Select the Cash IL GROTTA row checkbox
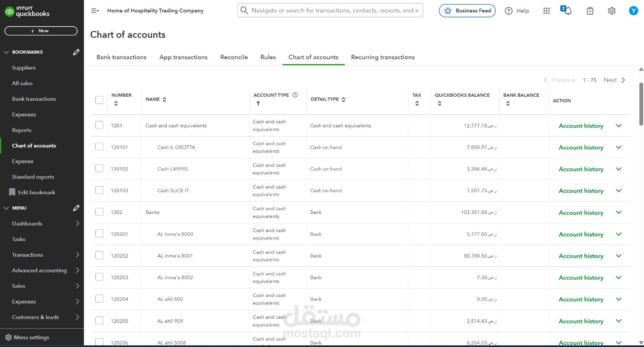Viewport: 644px width, 347px height. [x=99, y=147]
